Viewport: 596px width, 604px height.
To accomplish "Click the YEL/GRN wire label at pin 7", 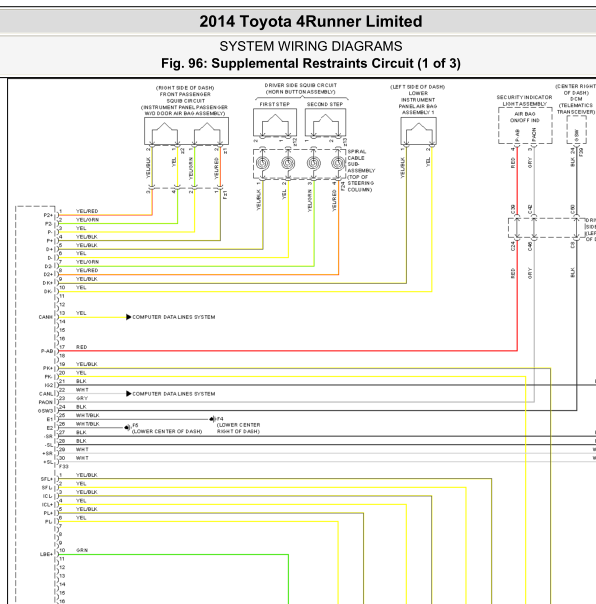I will pyautogui.click(x=87, y=262).
